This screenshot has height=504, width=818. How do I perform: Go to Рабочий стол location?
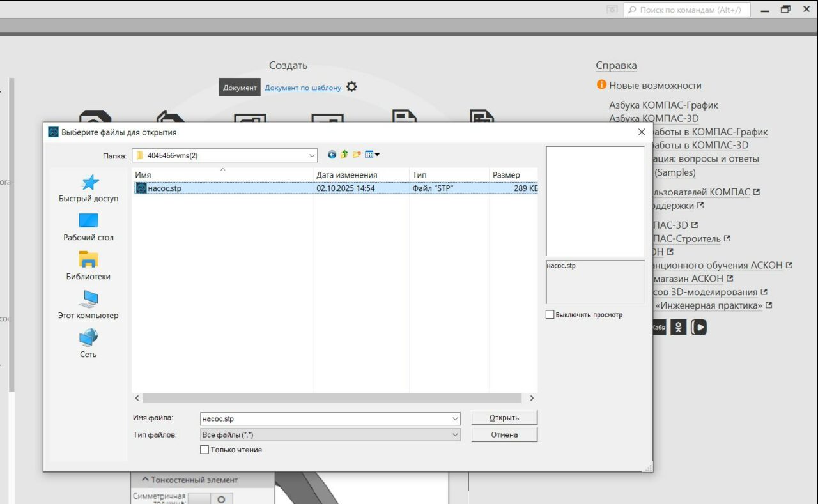88,227
